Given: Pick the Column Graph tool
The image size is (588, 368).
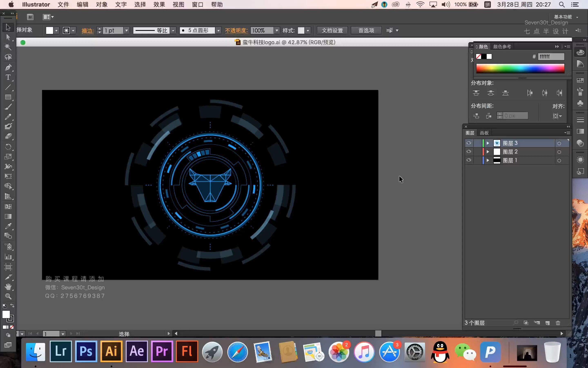Looking at the screenshot, I should pyautogui.click(x=8, y=257).
